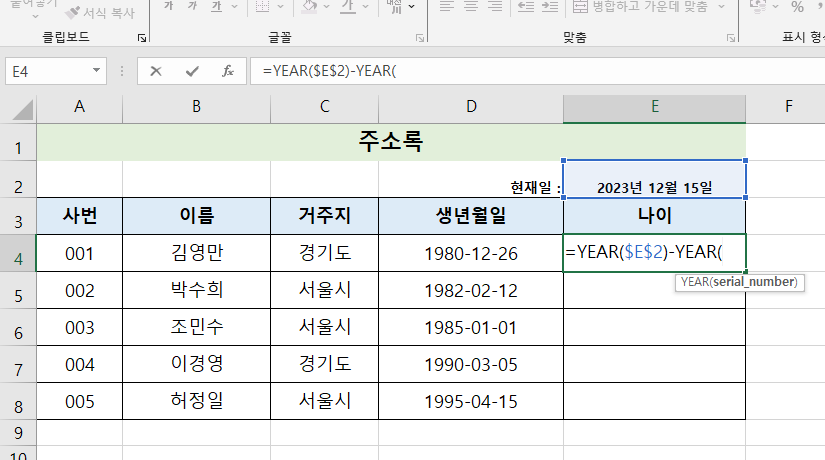Select column E header

click(655, 107)
